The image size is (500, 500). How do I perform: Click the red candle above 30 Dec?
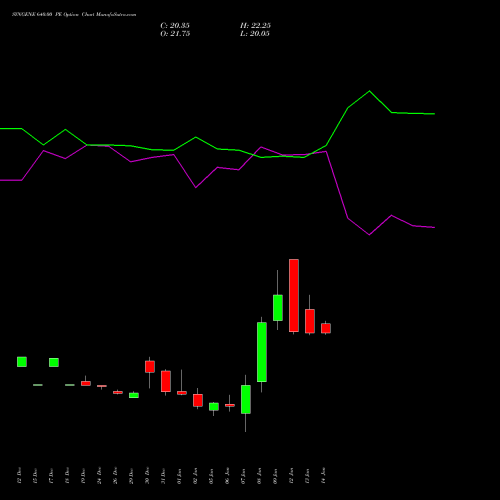(150, 367)
